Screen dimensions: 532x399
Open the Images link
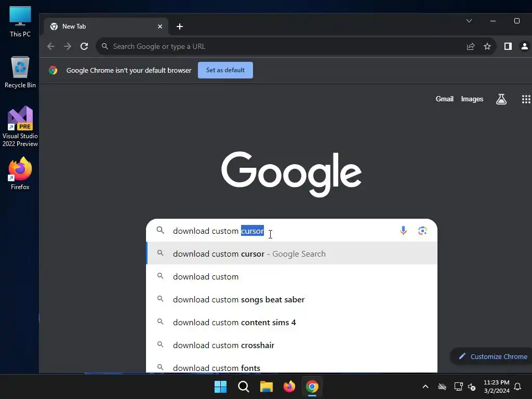tap(472, 99)
